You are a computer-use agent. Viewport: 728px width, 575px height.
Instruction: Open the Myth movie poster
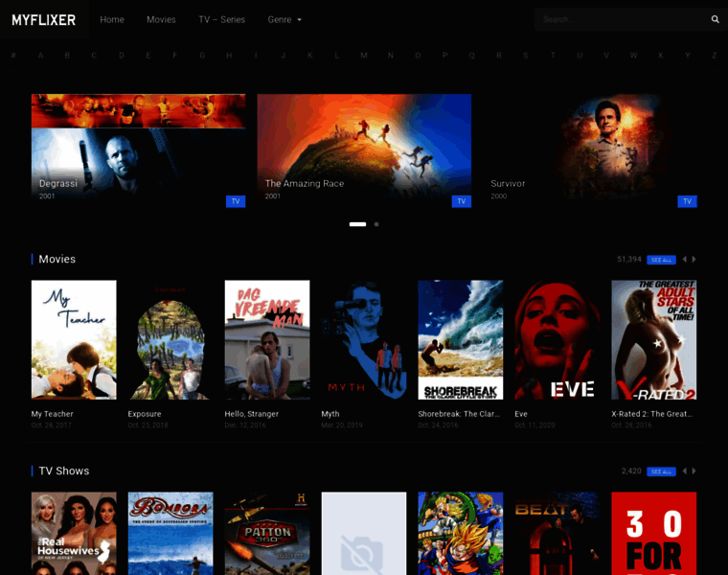[364, 339]
